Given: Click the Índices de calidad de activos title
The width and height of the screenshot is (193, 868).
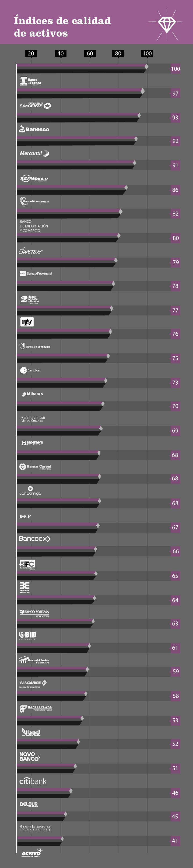Looking at the screenshot, I should point(62,27).
